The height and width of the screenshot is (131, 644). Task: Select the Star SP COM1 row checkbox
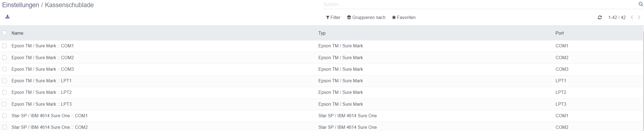(4, 116)
